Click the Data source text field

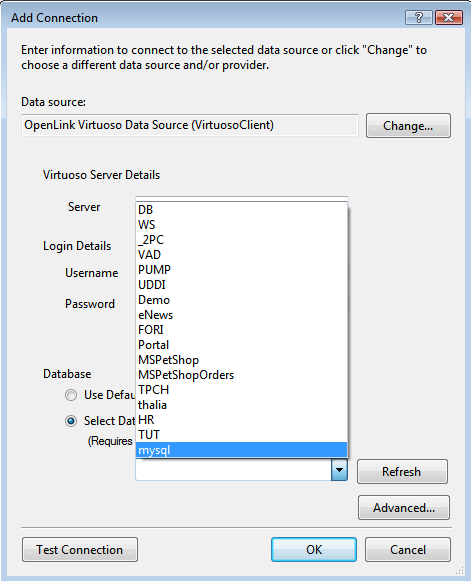(190, 125)
